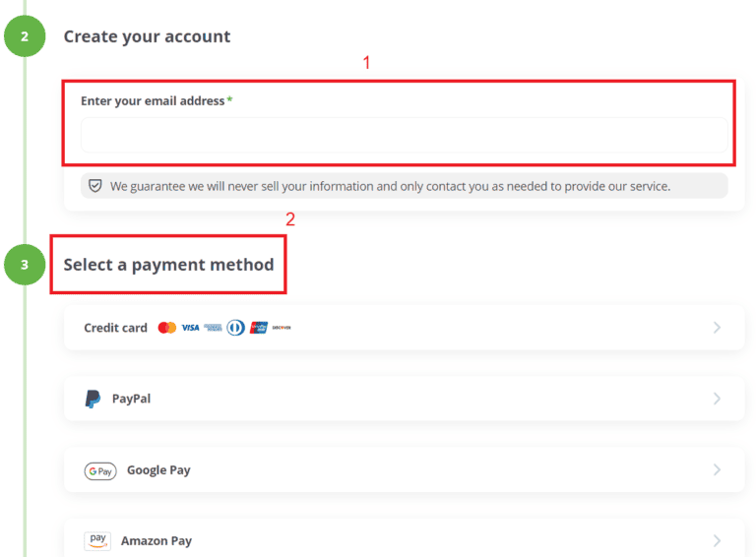Click the Google Pay badge icon
756x557 pixels.
pos(100,470)
